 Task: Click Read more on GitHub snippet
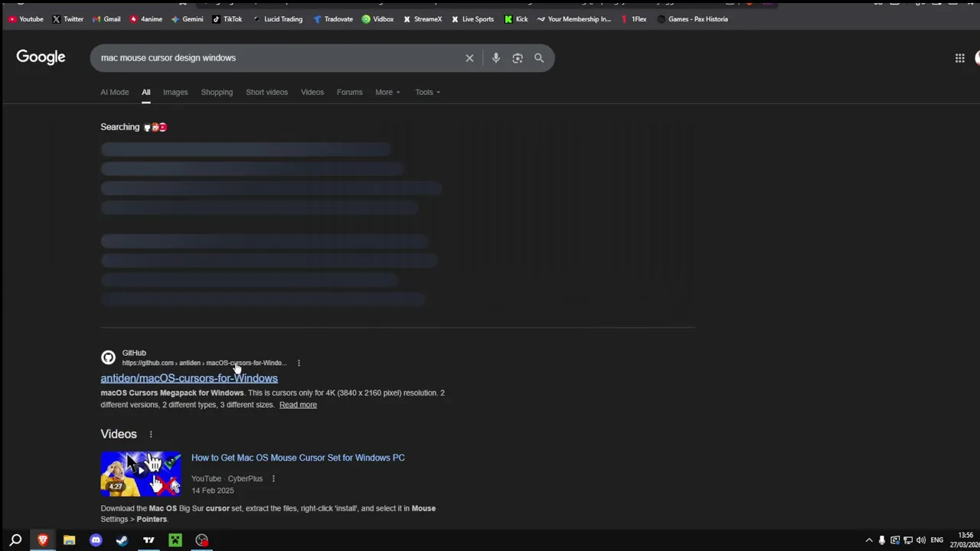(x=298, y=405)
